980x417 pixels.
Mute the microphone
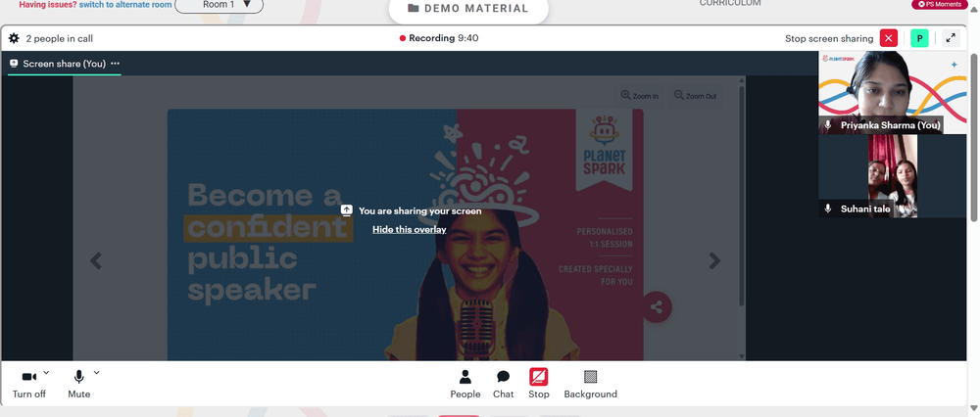pyautogui.click(x=78, y=384)
